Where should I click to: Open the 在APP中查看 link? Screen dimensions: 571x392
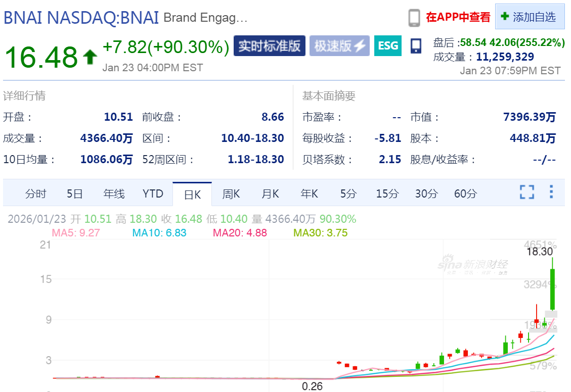[458, 17]
